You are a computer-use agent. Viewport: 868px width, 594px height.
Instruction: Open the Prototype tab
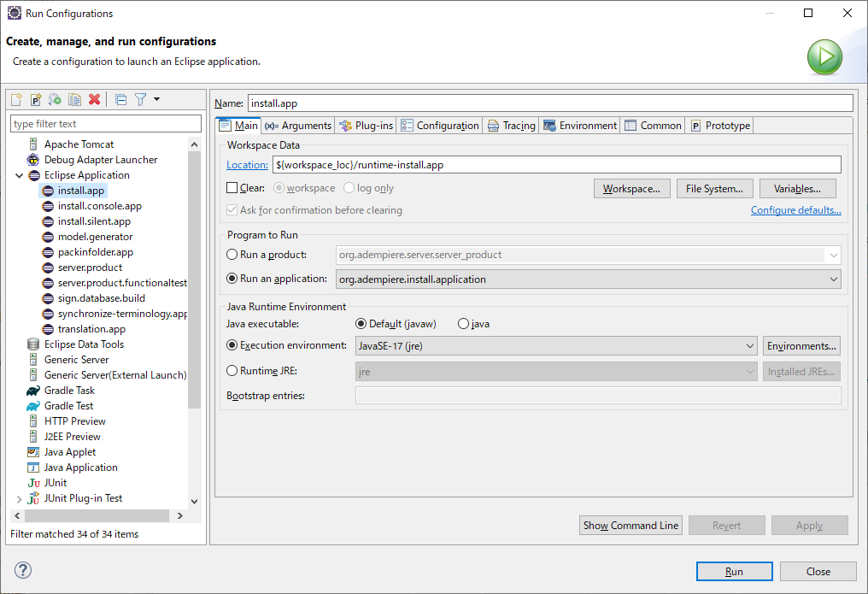pyautogui.click(x=720, y=126)
